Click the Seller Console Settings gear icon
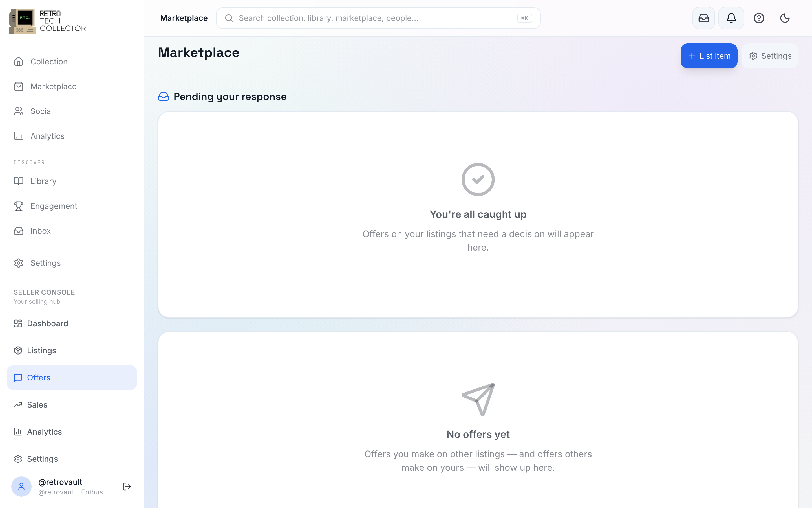 pos(18,459)
